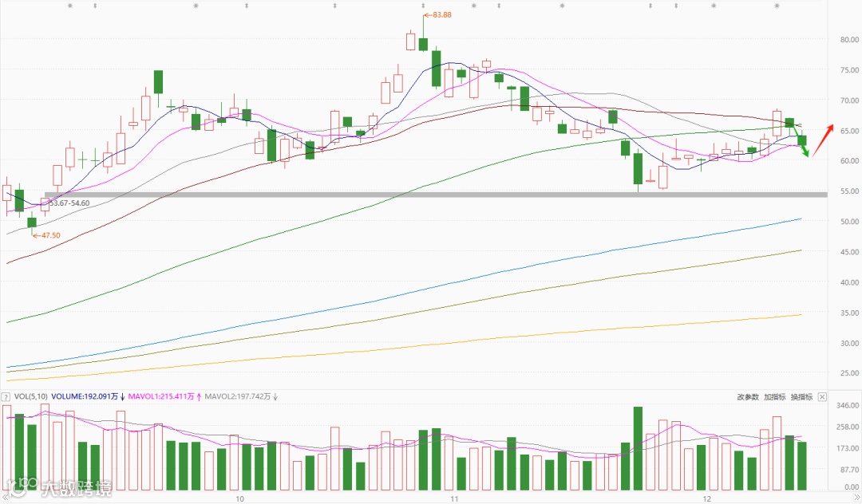Click the 55.00 price axis value

coord(849,191)
